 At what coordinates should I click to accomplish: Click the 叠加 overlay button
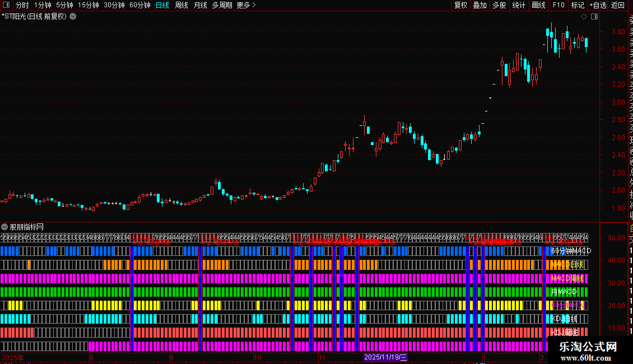[480, 5]
